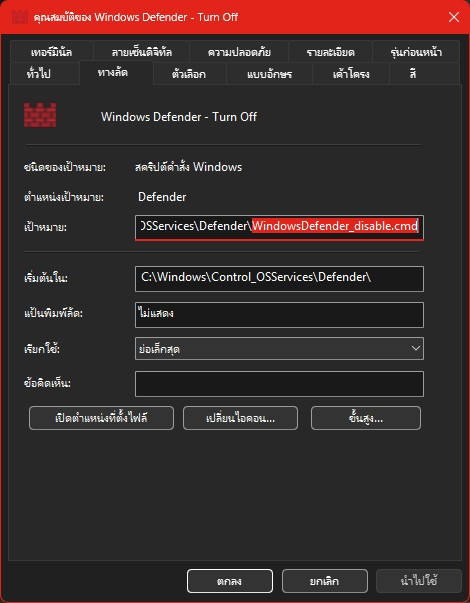Switch to the รายละเอียด tab
The width and height of the screenshot is (470, 603).
pyautogui.click(x=330, y=52)
